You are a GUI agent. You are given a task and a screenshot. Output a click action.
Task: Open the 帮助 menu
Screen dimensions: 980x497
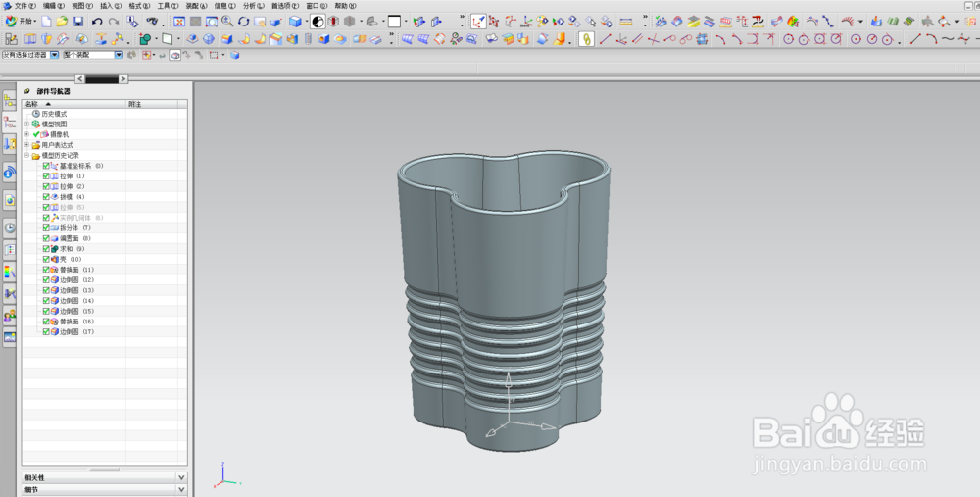tap(345, 6)
